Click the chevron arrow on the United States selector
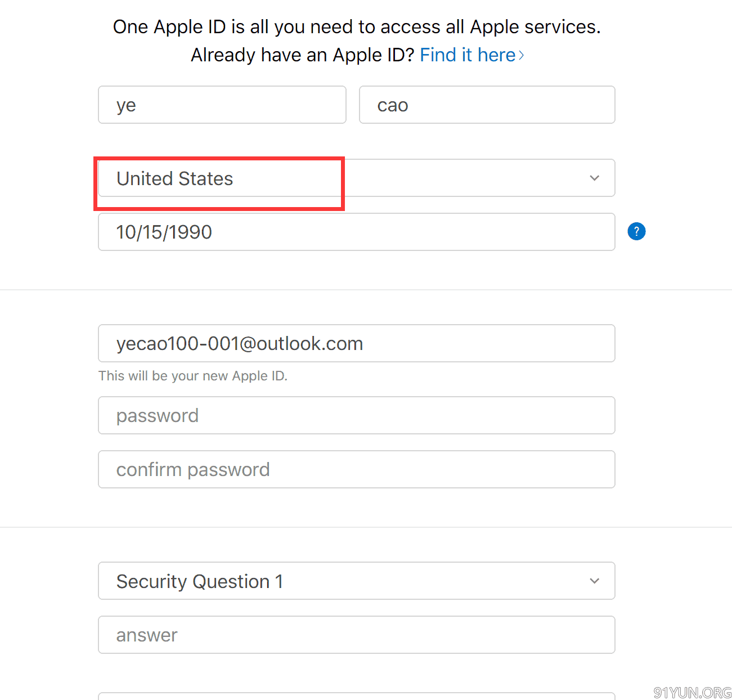 594,178
